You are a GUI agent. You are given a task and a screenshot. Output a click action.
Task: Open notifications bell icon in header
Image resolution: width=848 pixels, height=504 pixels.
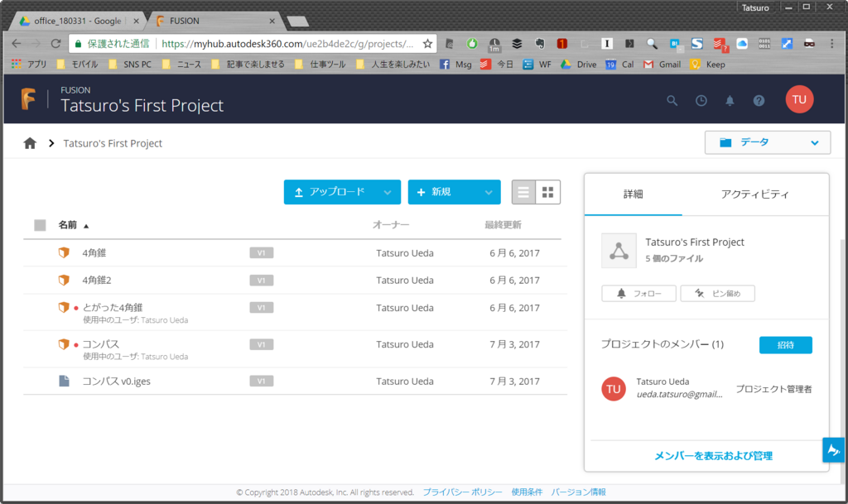730,100
